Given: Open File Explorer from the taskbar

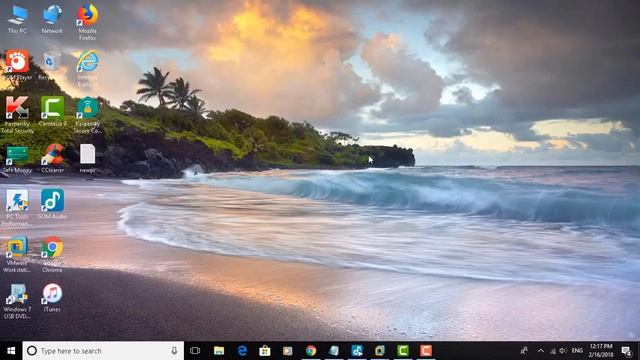Looking at the screenshot, I should coord(219,351).
